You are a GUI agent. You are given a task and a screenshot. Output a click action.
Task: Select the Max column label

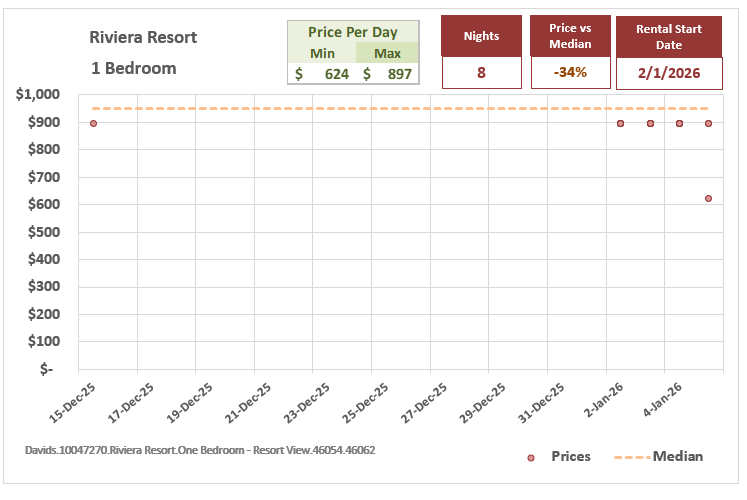click(x=386, y=53)
